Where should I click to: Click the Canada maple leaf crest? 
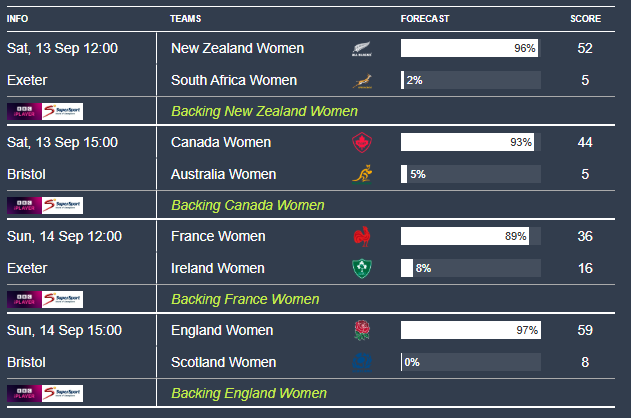click(x=362, y=142)
